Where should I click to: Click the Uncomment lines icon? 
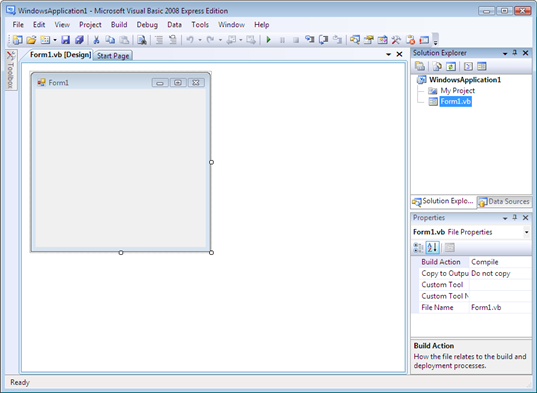(x=173, y=40)
